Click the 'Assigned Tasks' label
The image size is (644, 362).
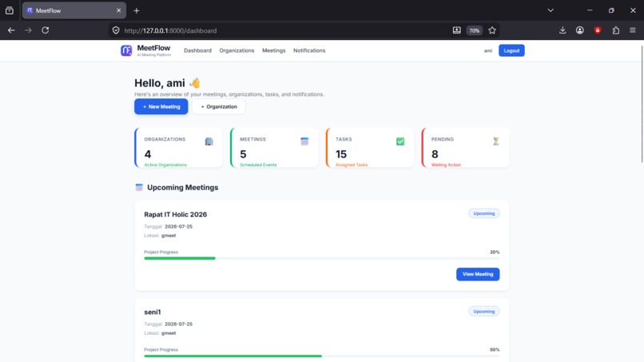352,165
